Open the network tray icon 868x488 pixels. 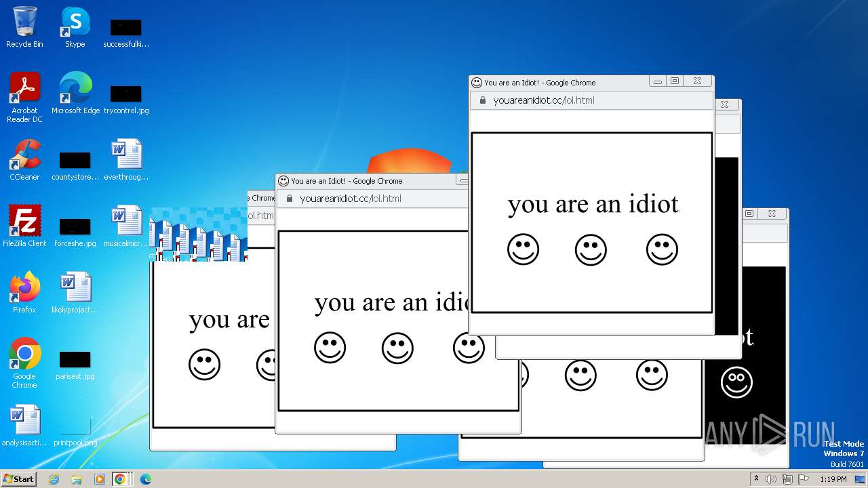point(787,479)
